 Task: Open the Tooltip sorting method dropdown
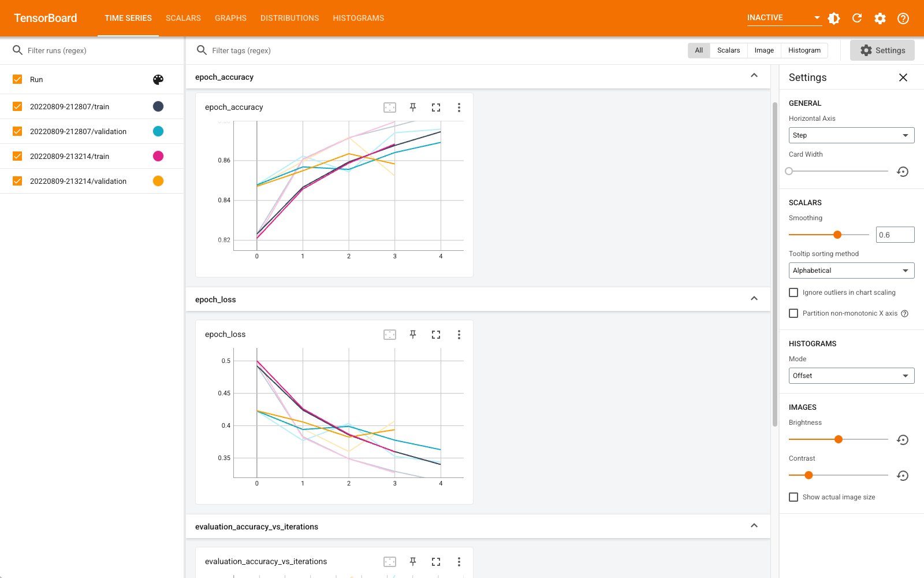pos(851,271)
